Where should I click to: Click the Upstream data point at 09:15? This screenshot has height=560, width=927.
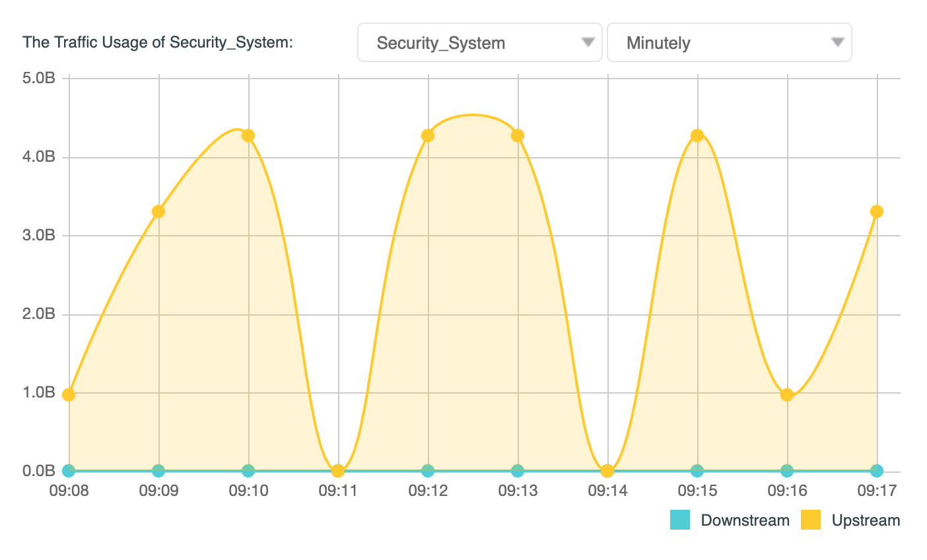697,136
